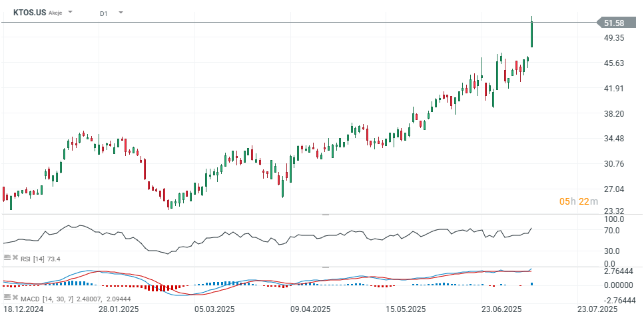644x320 pixels.
Task: Click the 05.03.2025 date label
Action: pos(215,309)
